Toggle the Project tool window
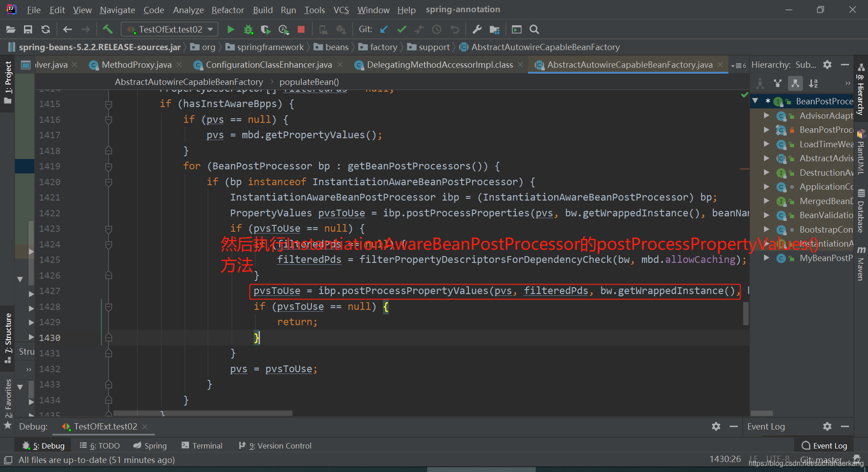This screenshot has width=868, height=472. tap(8, 83)
